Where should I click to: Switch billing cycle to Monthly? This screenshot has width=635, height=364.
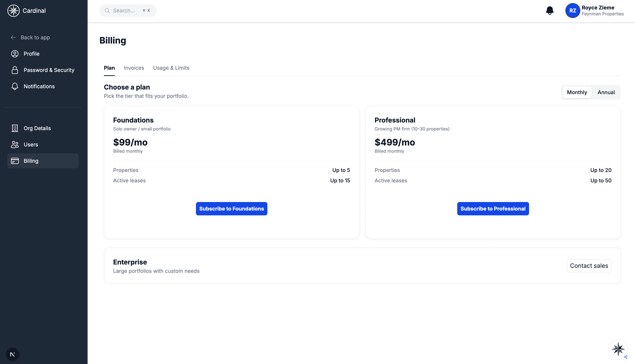coord(577,92)
